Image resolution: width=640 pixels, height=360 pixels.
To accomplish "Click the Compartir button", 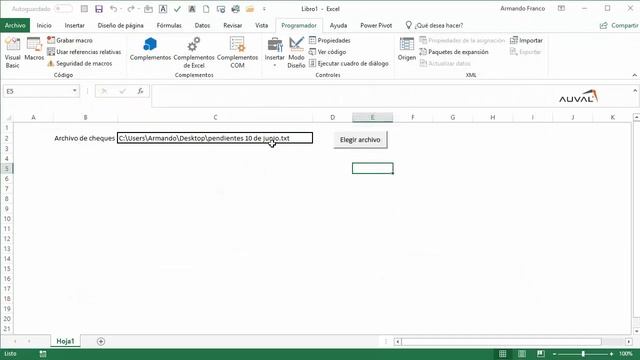I will point(619,25).
